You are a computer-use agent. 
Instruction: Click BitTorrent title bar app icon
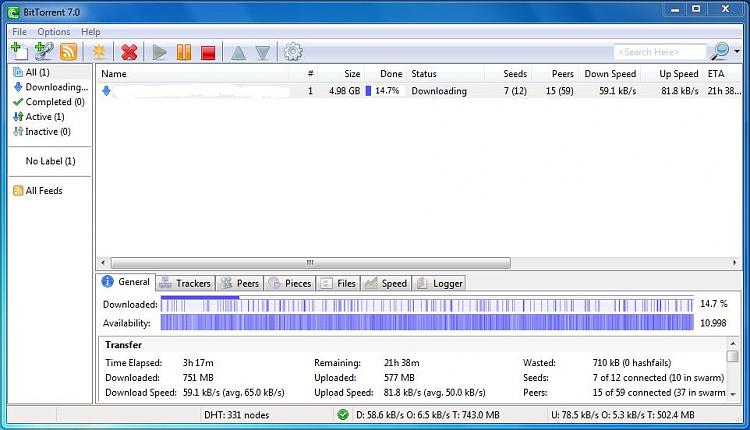pos(13,12)
